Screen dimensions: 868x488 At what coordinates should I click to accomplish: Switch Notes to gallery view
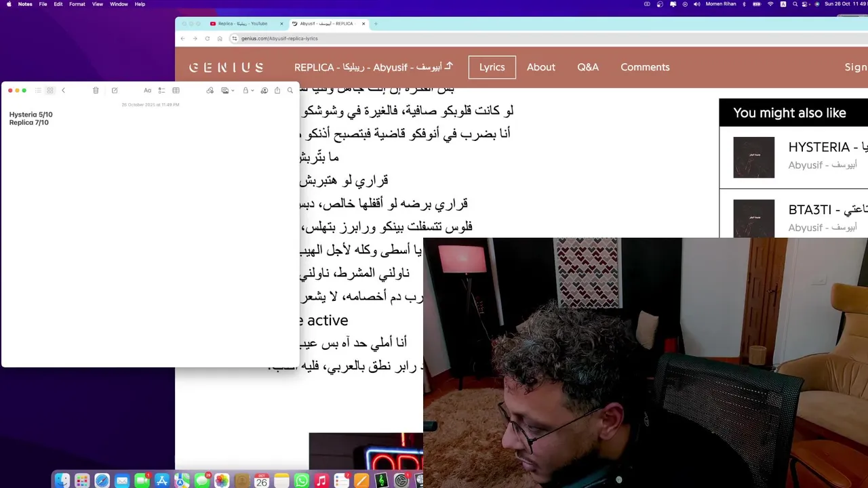click(50, 90)
